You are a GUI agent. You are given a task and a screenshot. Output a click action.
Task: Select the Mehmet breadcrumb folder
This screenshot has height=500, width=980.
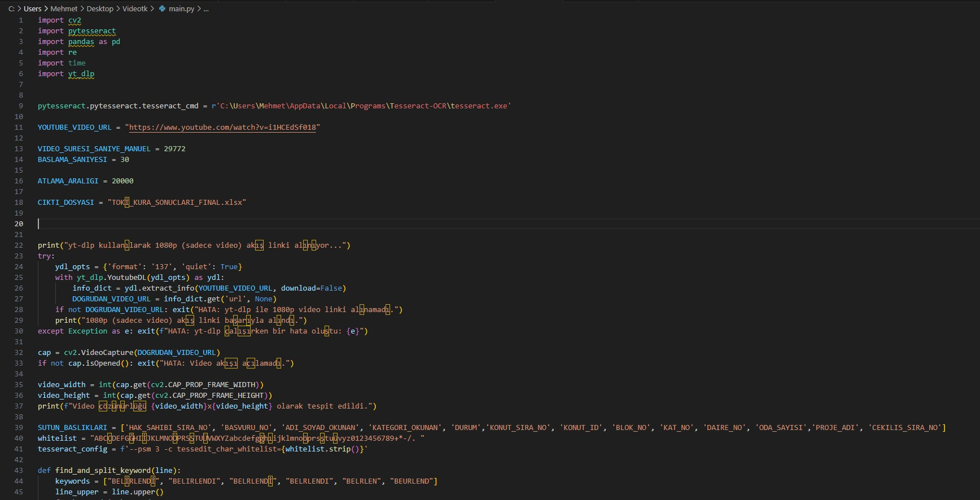tap(64, 9)
